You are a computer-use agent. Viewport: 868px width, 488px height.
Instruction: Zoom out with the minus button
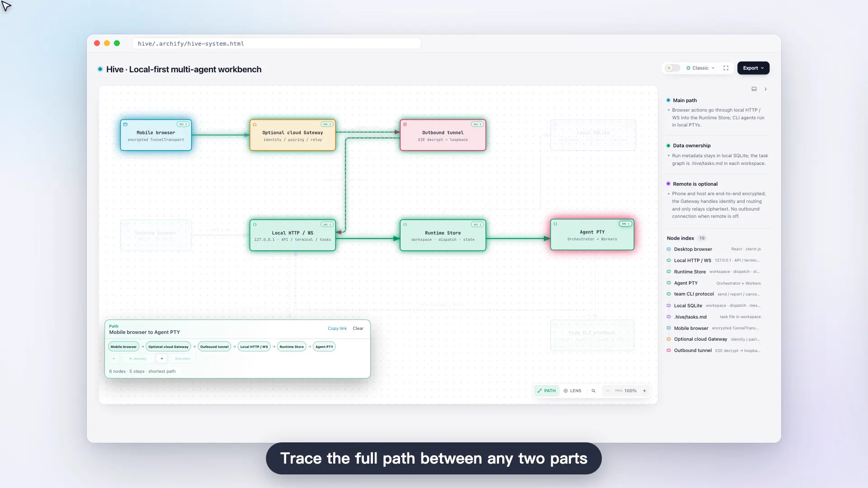point(608,390)
